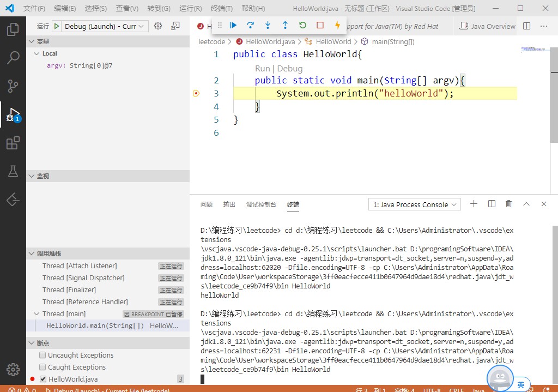Stop debugging with the red square icon

point(320,25)
